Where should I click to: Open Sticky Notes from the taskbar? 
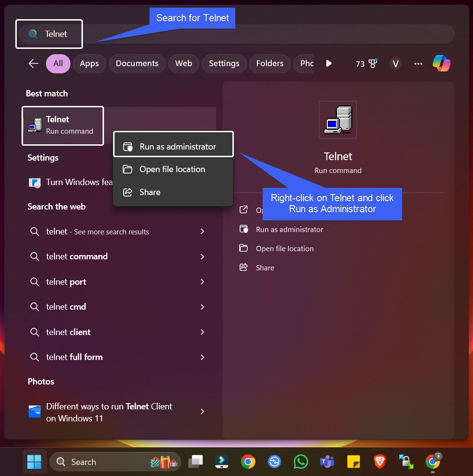click(354, 462)
